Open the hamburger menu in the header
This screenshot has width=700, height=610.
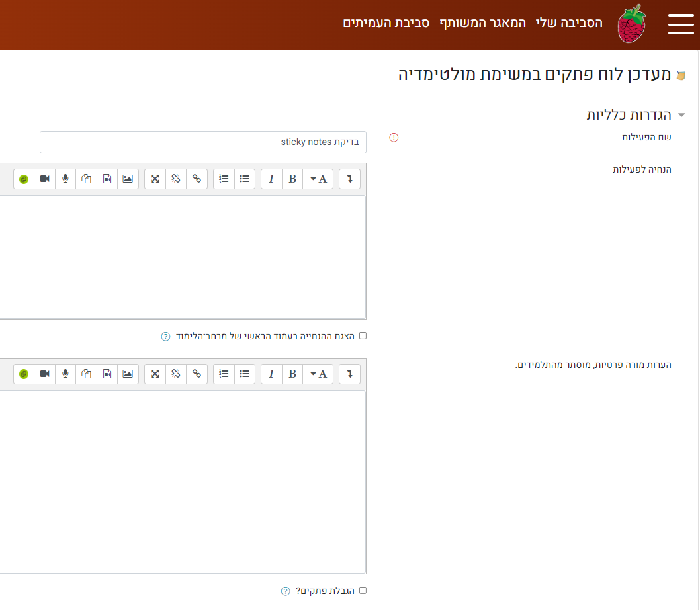[681, 24]
